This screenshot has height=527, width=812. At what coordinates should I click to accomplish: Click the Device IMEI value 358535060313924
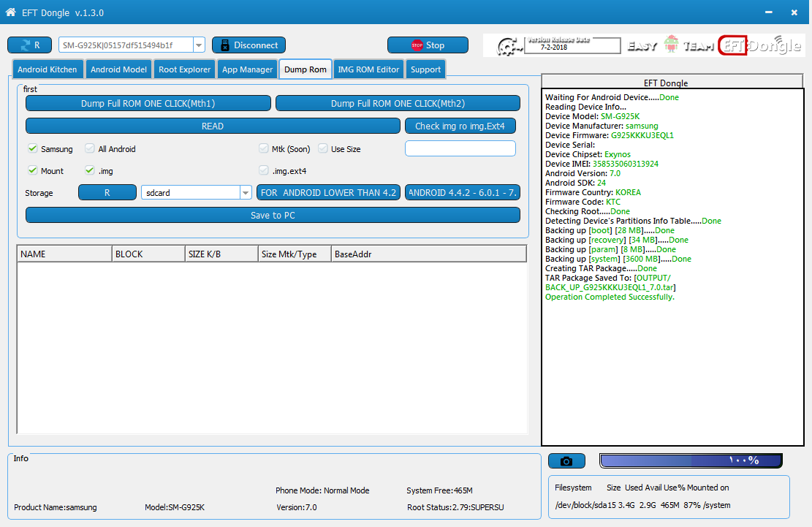click(x=626, y=164)
